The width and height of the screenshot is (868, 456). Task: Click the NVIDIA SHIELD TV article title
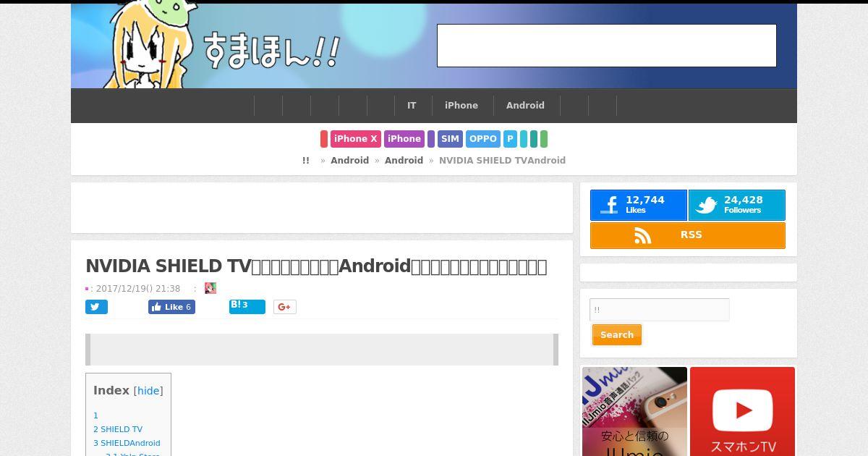[316, 266]
